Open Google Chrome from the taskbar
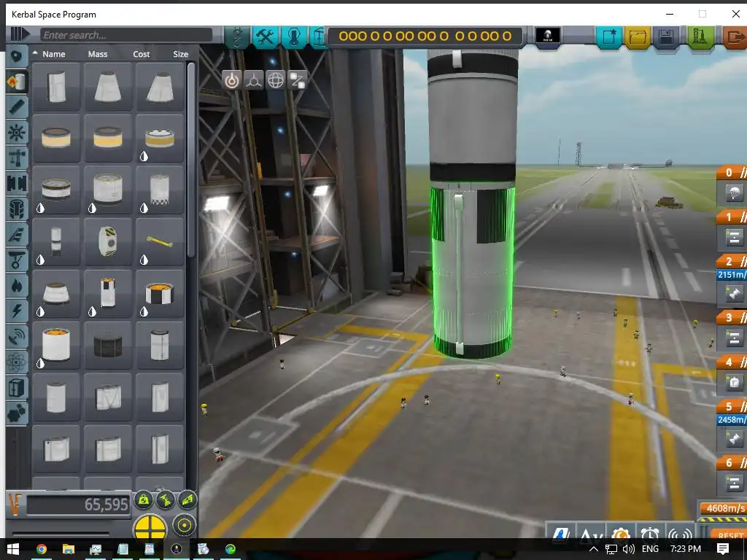Image resolution: width=747 pixels, height=560 pixels. (42, 549)
